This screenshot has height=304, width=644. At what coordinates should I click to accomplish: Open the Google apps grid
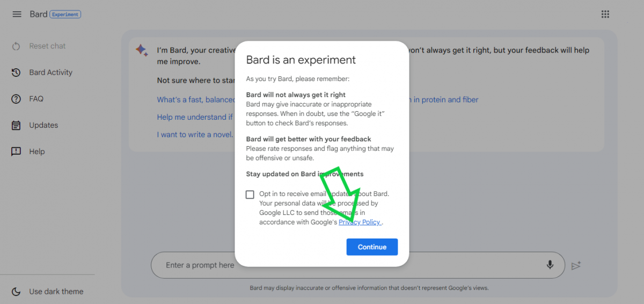[x=605, y=15]
